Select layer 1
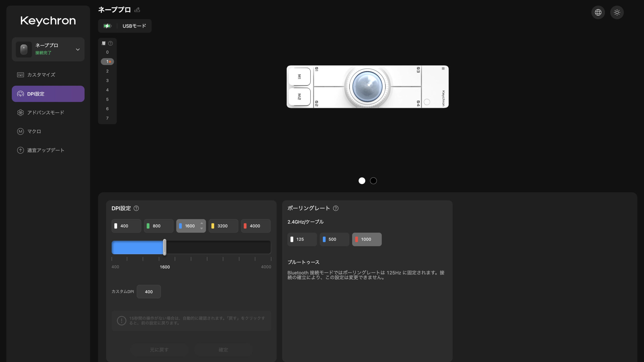 click(107, 62)
